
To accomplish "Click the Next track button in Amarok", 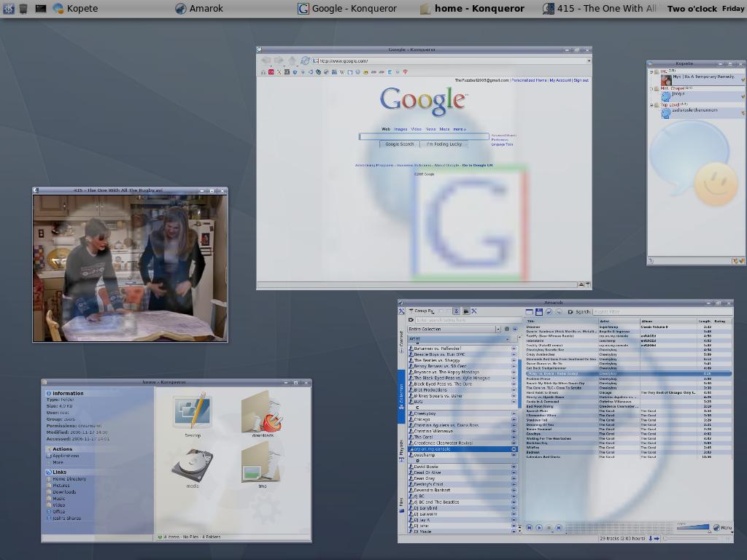I will 559,528.
